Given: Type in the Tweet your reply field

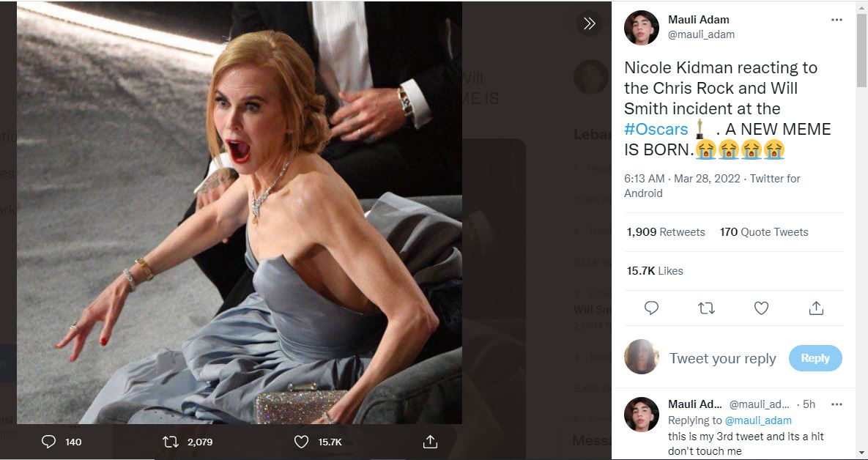Looking at the screenshot, I should click(x=722, y=358).
